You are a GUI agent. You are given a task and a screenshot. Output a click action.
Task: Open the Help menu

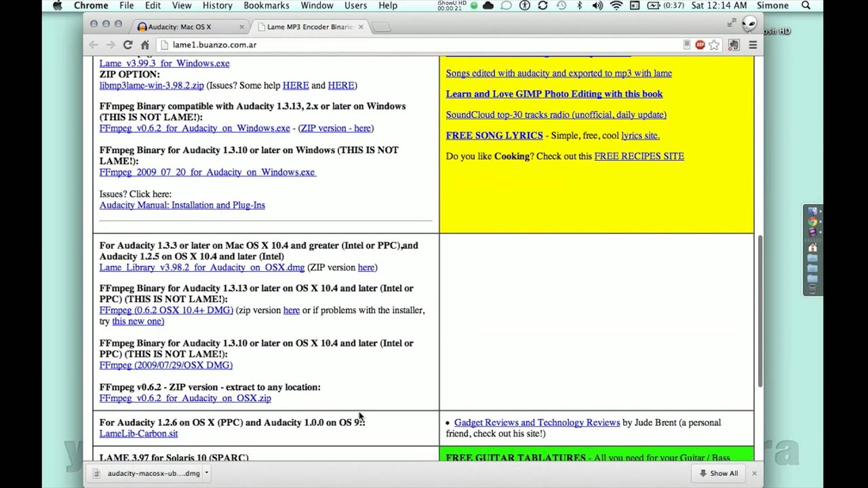[388, 5]
